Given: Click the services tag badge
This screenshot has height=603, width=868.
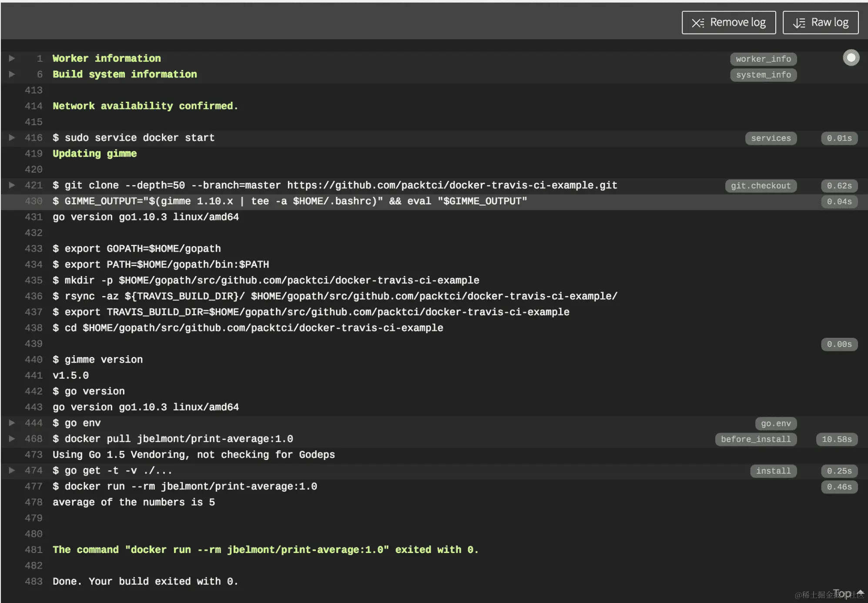Looking at the screenshot, I should tap(771, 138).
